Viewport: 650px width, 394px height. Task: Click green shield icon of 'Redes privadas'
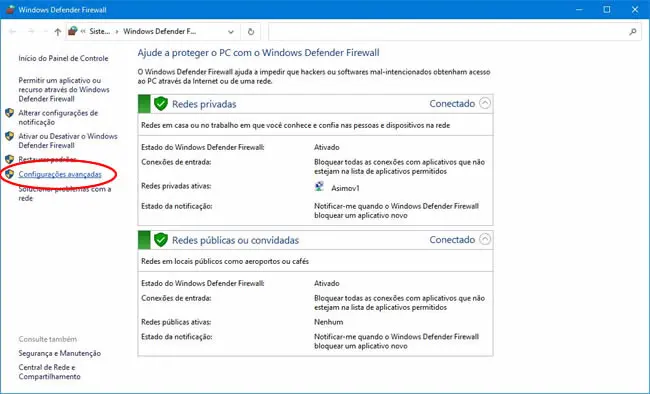click(160, 104)
